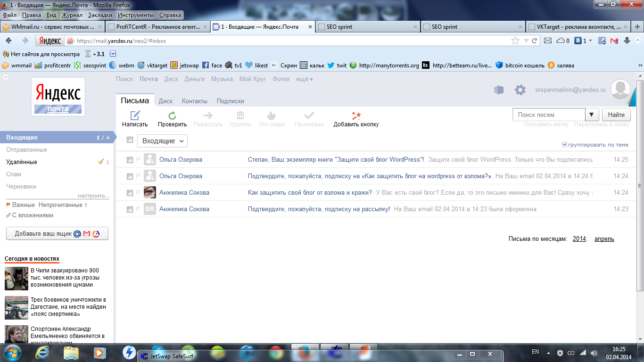Screen dimensions: 644x362
Task: Open the Инструменты menu
Action: [136, 15]
